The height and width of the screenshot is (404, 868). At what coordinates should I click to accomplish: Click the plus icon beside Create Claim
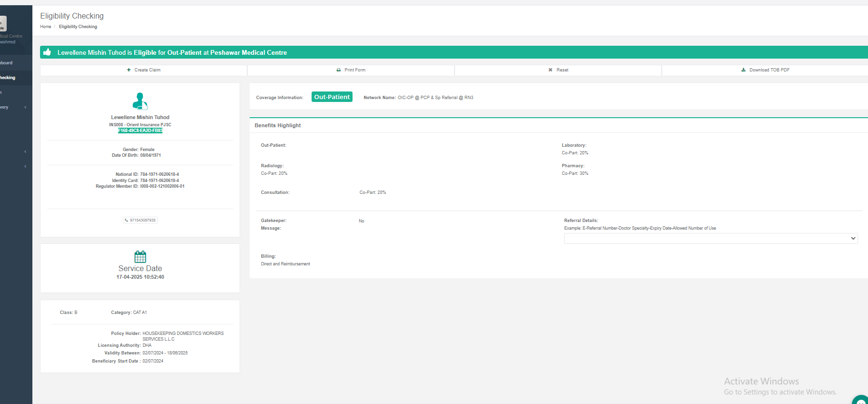tap(129, 70)
